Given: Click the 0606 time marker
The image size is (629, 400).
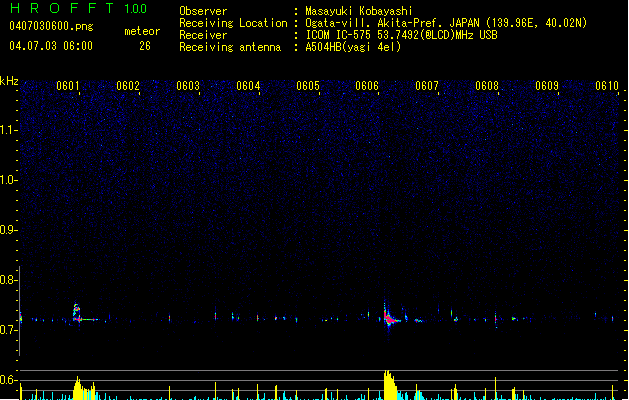Looking at the screenshot, I should pyautogui.click(x=367, y=86).
